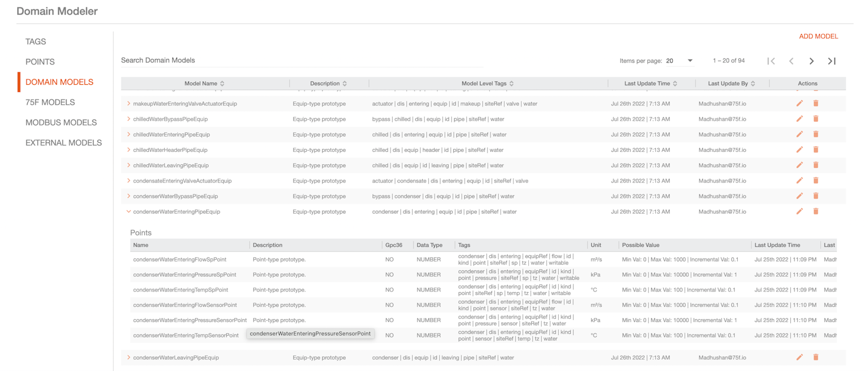Navigate to External Models section

pyautogui.click(x=64, y=143)
